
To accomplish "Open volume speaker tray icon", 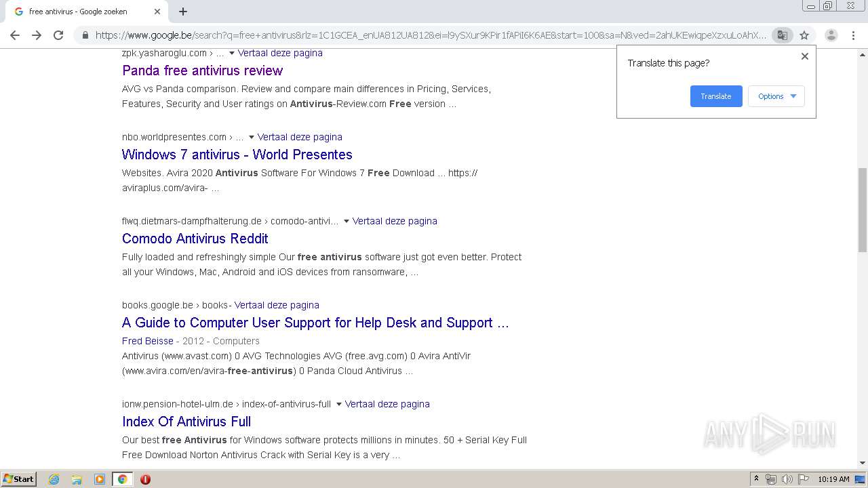I will [787, 479].
